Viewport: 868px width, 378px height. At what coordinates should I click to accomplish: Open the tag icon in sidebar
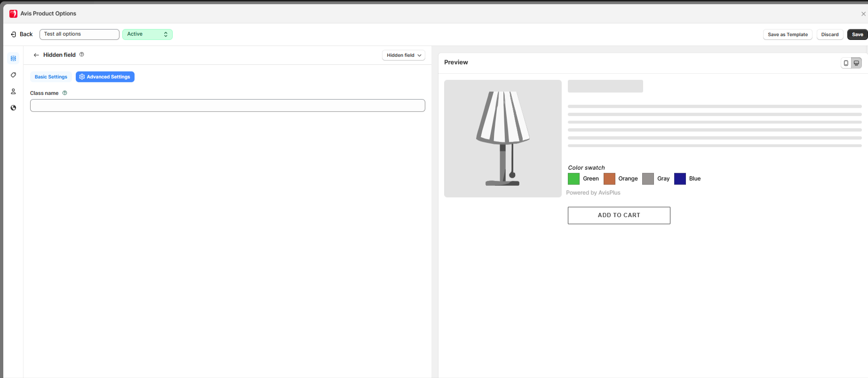(x=13, y=75)
